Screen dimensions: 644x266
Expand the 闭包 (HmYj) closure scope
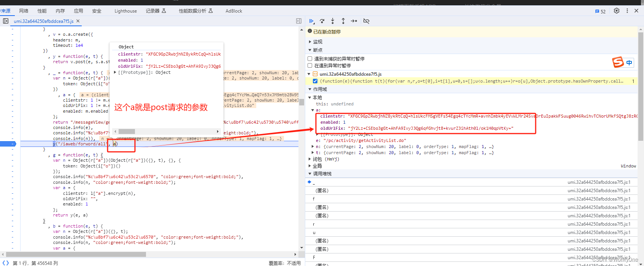coord(310,159)
